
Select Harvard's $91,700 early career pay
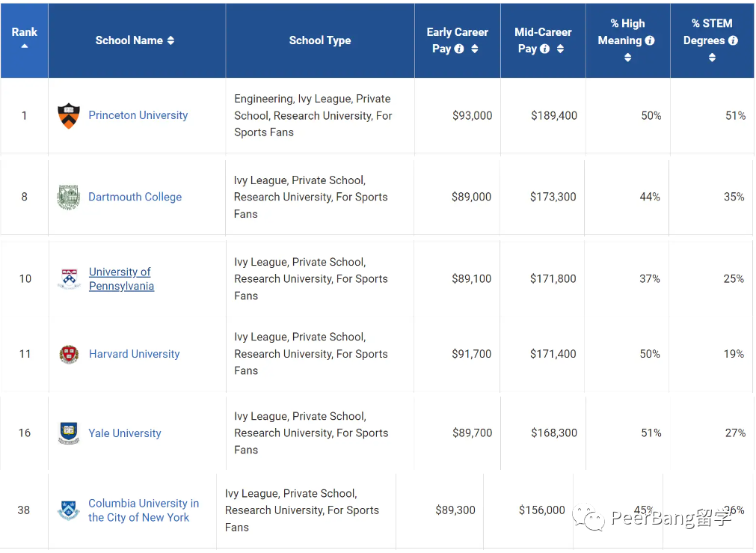471,354
